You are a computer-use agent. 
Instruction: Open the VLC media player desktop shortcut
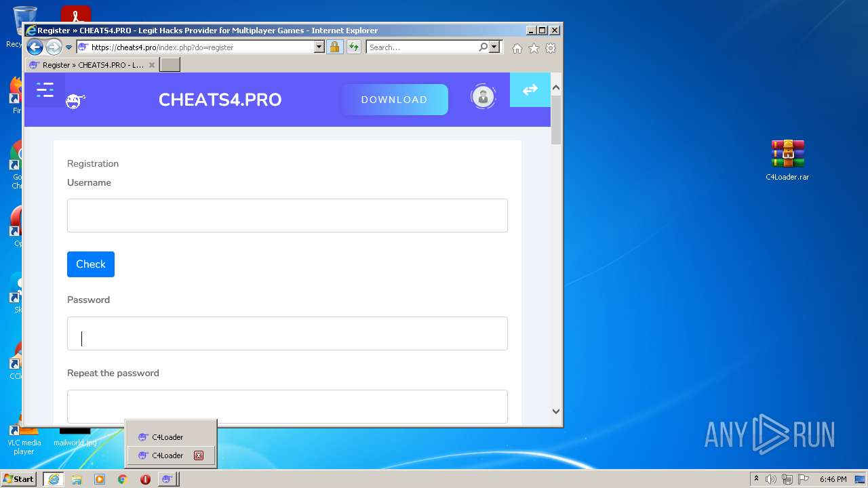[24, 439]
